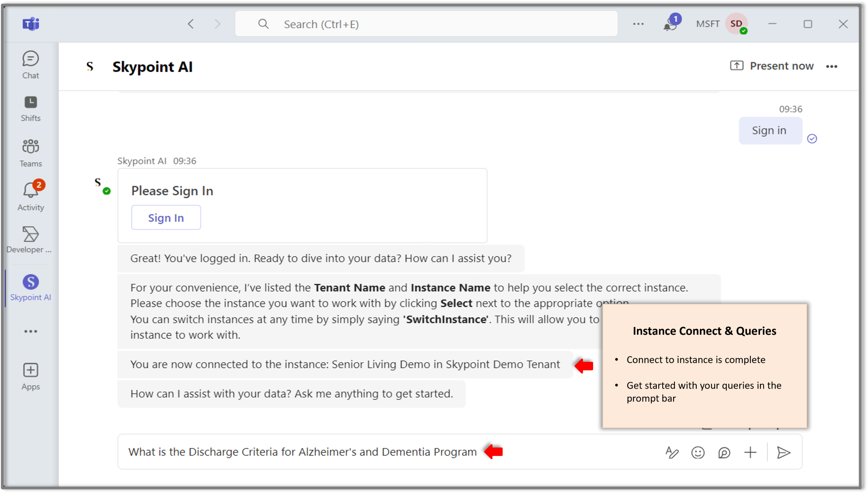Toggle the emoji reaction button
The image size is (868, 493).
[697, 452]
